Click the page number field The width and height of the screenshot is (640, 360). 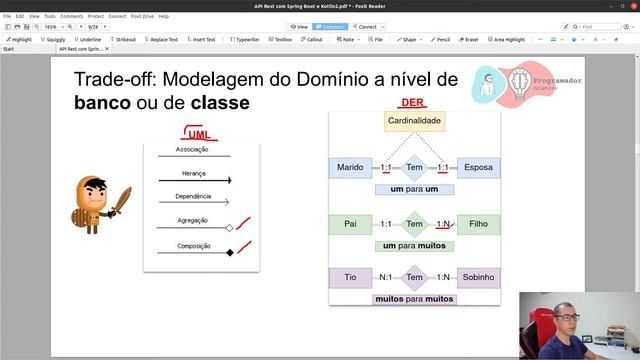93,27
